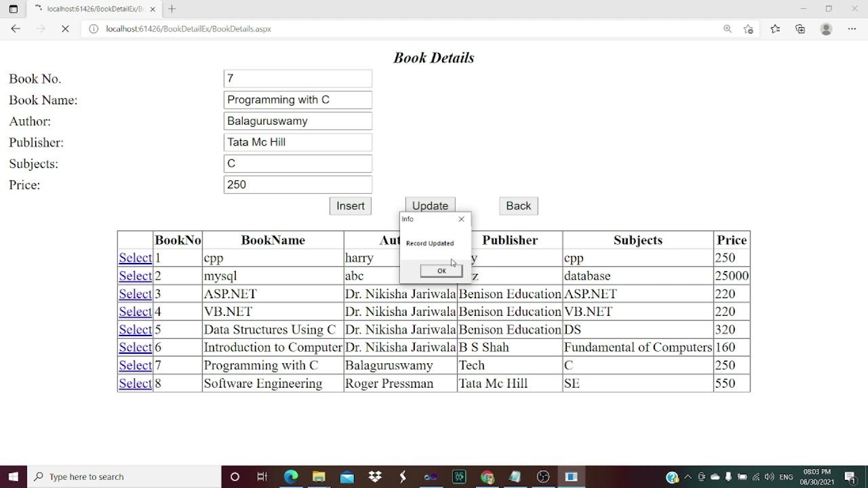Close the localhost BookDetails tab
The width and height of the screenshot is (868, 488).
tap(153, 9)
